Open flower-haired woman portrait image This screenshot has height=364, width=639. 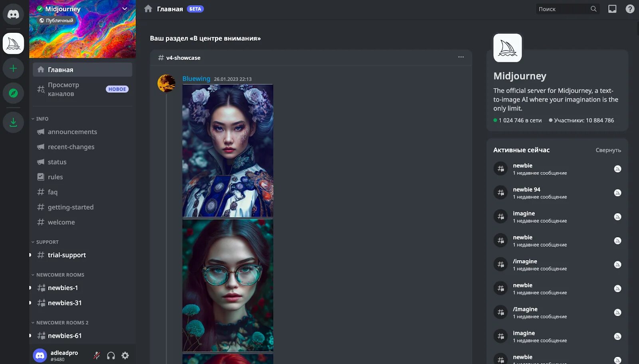tap(228, 151)
